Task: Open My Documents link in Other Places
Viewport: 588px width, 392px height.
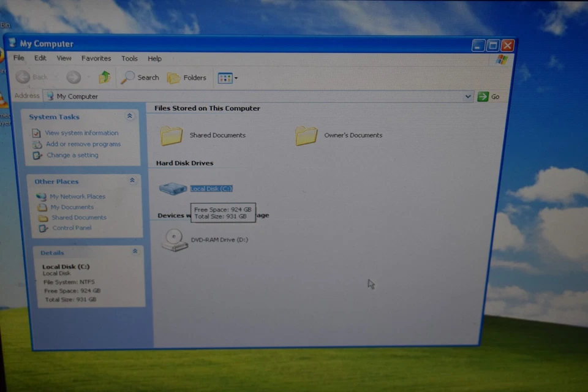Action: pyautogui.click(x=72, y=206)
